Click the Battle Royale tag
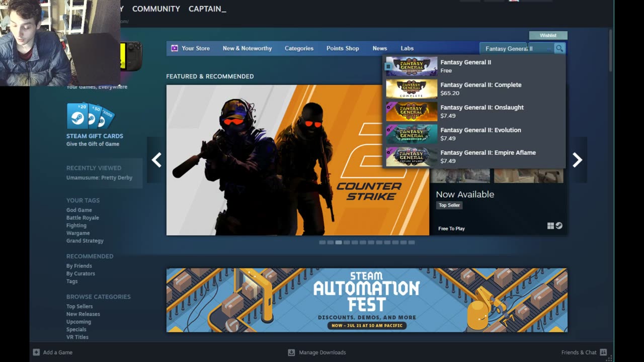644x362 pixels. 83,218
